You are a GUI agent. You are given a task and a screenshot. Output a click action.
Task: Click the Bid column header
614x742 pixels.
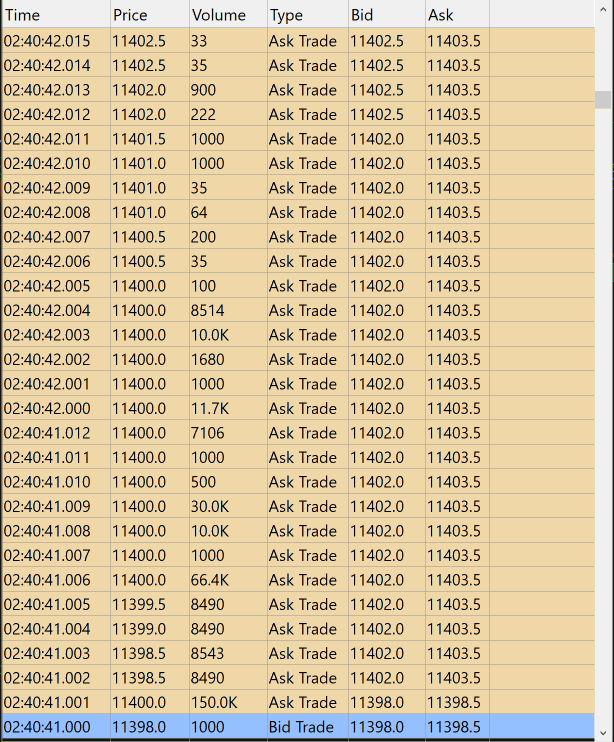[385, 15]
